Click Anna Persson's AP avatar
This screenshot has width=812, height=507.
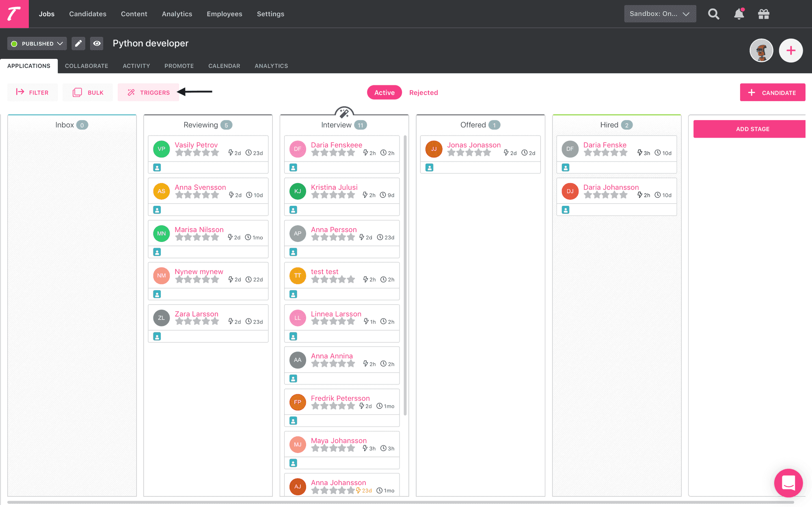click(298, 233)
